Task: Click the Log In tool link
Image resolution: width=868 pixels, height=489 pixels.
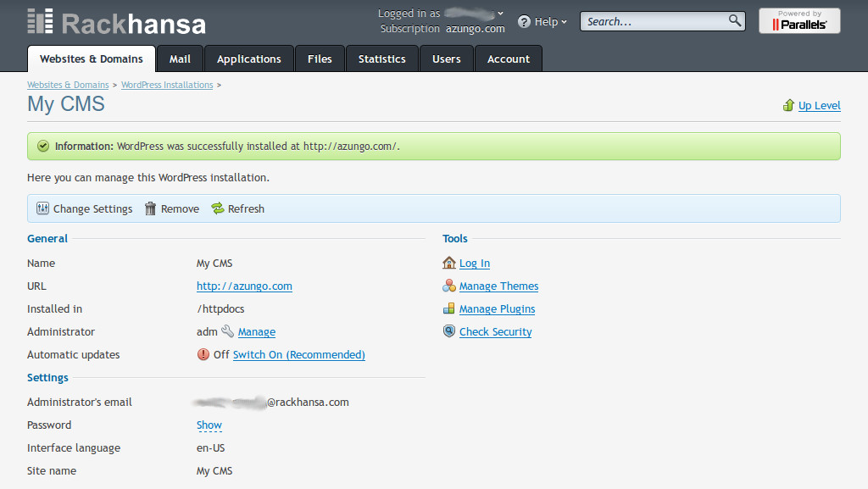Action: pos(475,264)
